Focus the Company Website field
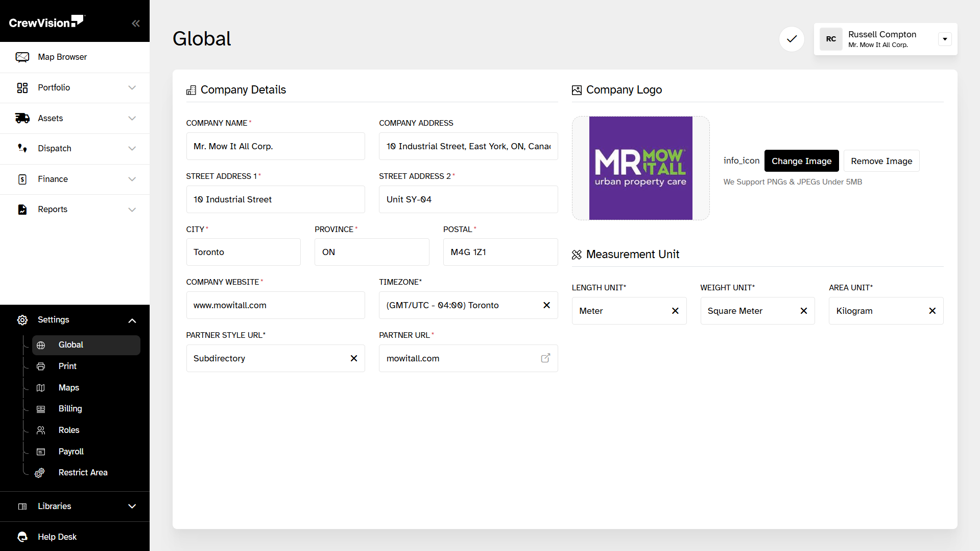The image size is (980, 551). pos(275,305)
